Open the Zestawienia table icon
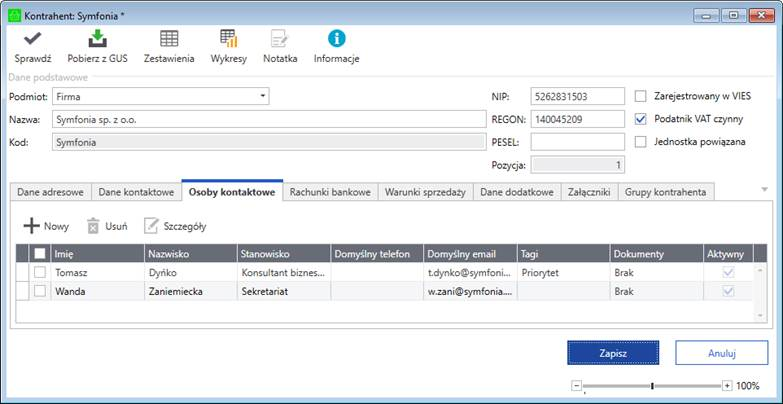The width and height of the screenshot is (783, 404). (x=169, y=39)
